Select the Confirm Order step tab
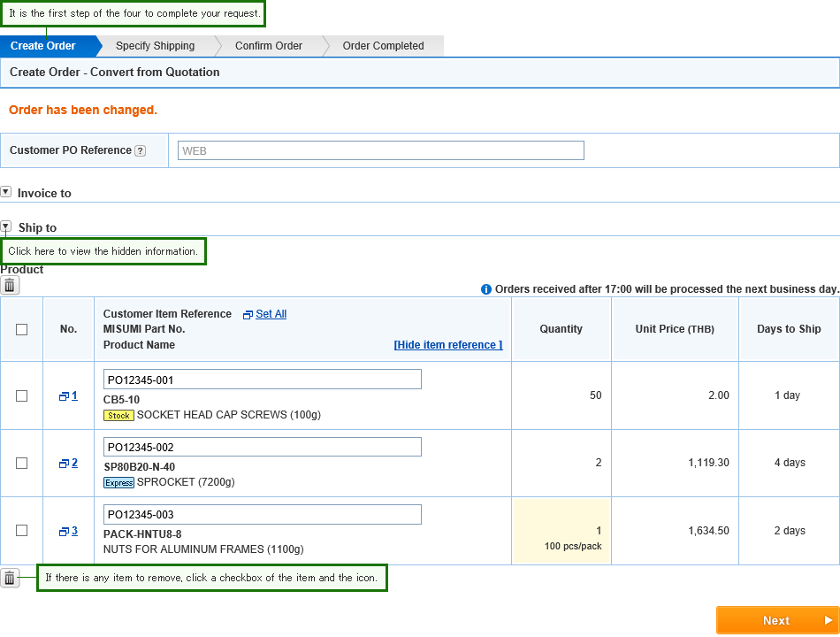Screen dimensions: 840x637 coord(269,46)
